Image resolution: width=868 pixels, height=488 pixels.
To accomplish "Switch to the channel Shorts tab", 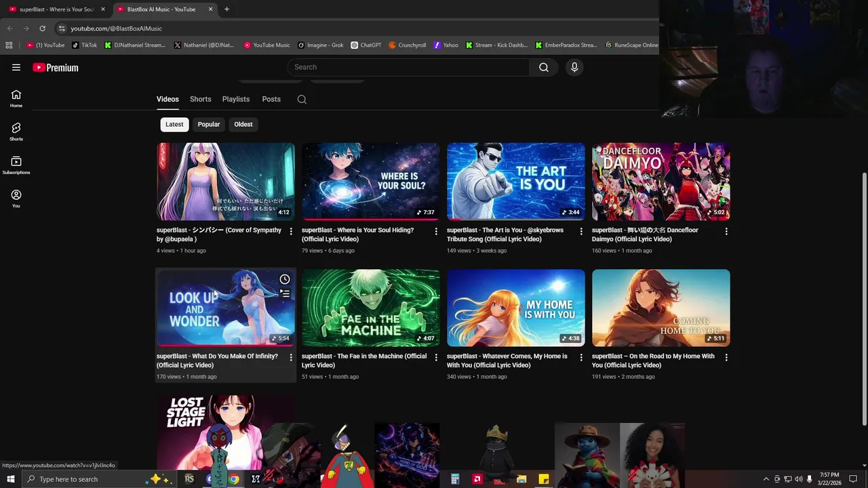I will click(x=200, y=100).
